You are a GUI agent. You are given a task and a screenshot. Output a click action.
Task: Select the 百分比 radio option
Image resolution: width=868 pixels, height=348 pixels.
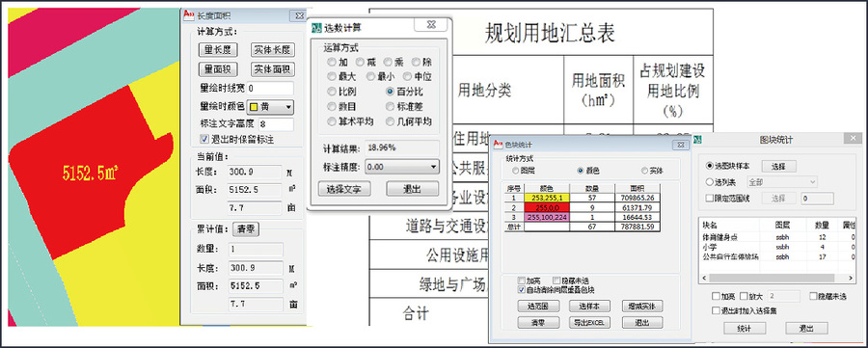(x=391, y=92)
